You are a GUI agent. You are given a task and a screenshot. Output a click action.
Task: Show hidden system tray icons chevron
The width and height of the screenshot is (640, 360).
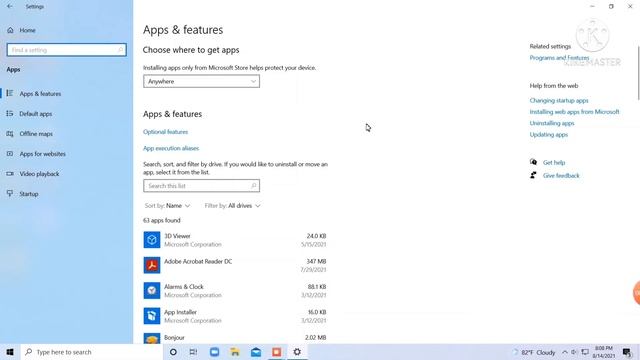click(564, 352)
